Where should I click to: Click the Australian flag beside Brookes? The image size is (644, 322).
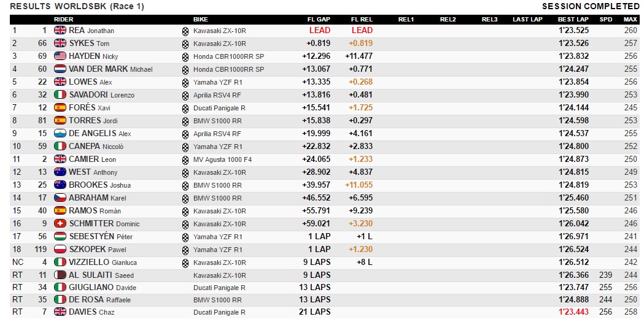60,185
